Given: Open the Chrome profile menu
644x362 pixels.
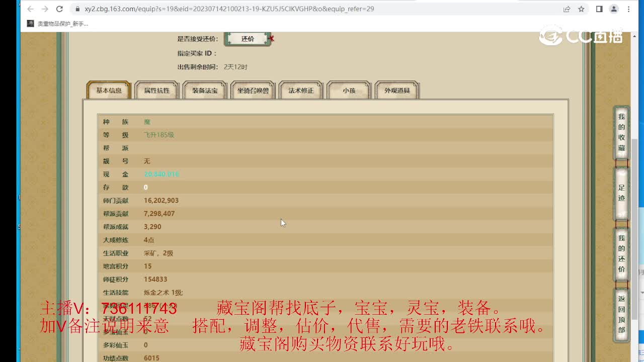Looking at the screenshot, I should (x=614, y=9).
